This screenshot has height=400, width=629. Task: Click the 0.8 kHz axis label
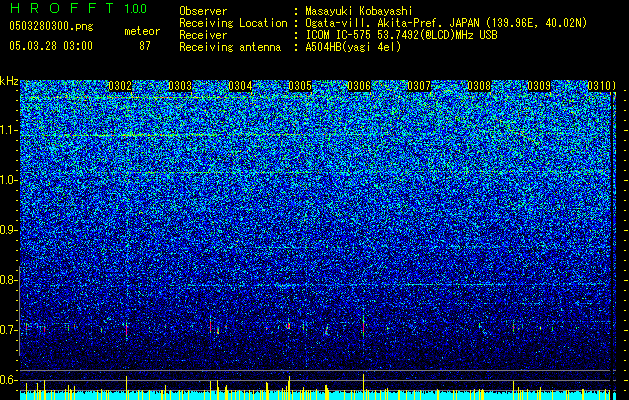(9, 280)
